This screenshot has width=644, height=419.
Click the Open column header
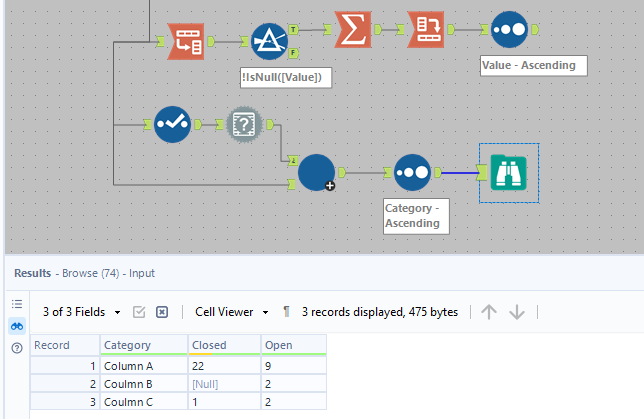point(294,345)
